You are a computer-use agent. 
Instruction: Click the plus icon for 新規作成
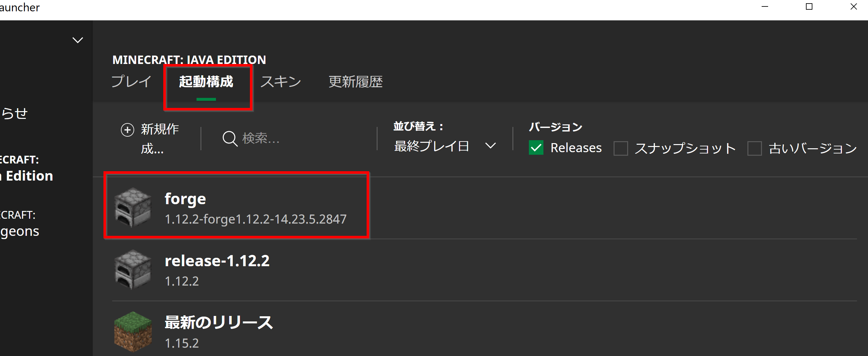(127, 130)
